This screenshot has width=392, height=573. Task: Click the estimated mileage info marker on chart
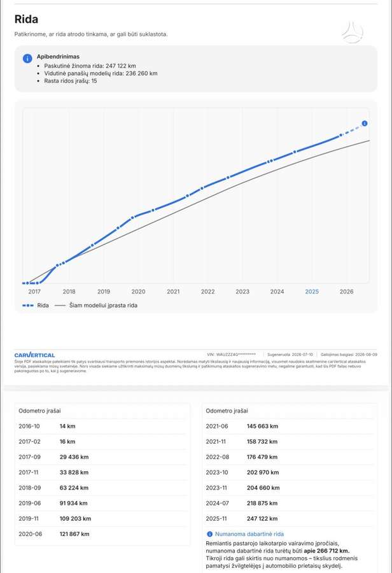point(364,124)
